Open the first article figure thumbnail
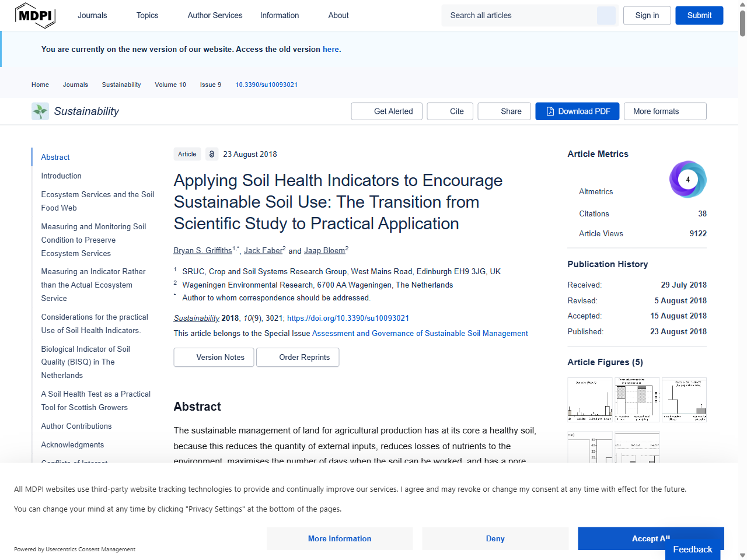Viewport: 747px width, 560px height. click(589, 400)
